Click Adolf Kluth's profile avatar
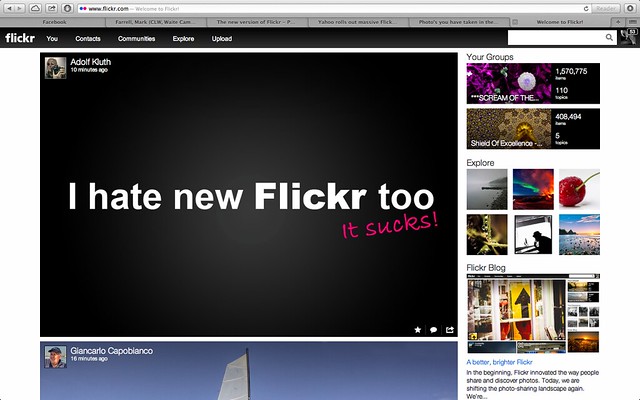 coord(55,66)
